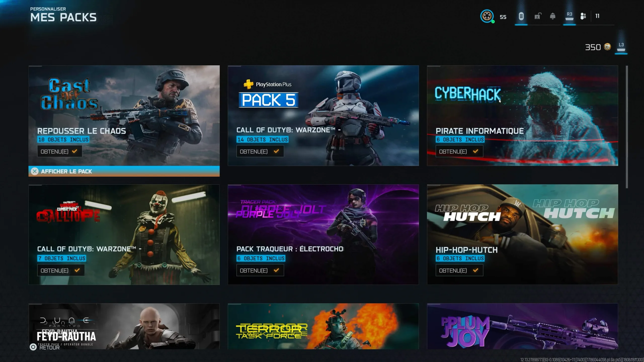Click the PIRATE INFORMATIQUE title
The width and height of the screenshot is (644, 362).
point(480,131)
